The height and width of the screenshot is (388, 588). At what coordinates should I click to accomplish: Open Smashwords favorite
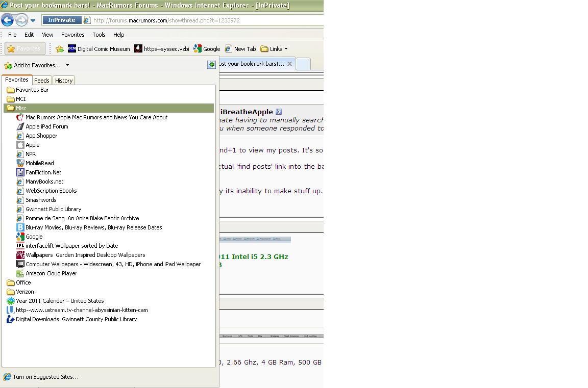[36, 200]
